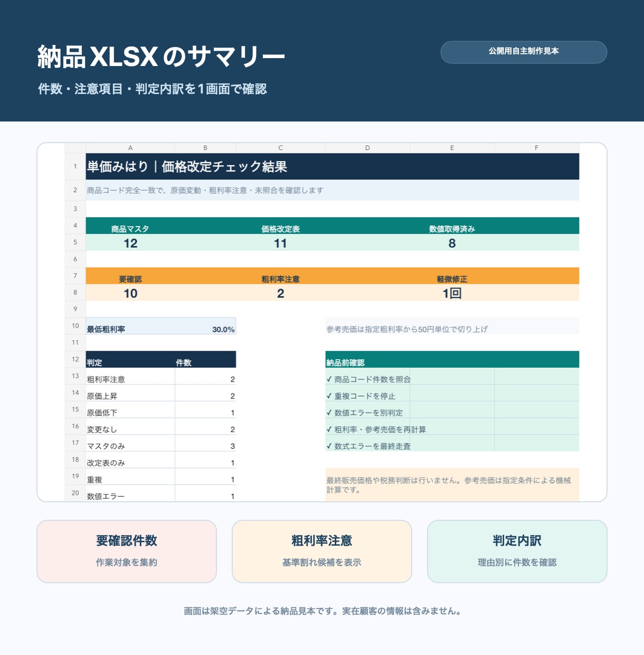Click the 軽微修正 value 1回
Image resolution: width=644 pixels, height=655 pixels.
click(x=452, y=293)
